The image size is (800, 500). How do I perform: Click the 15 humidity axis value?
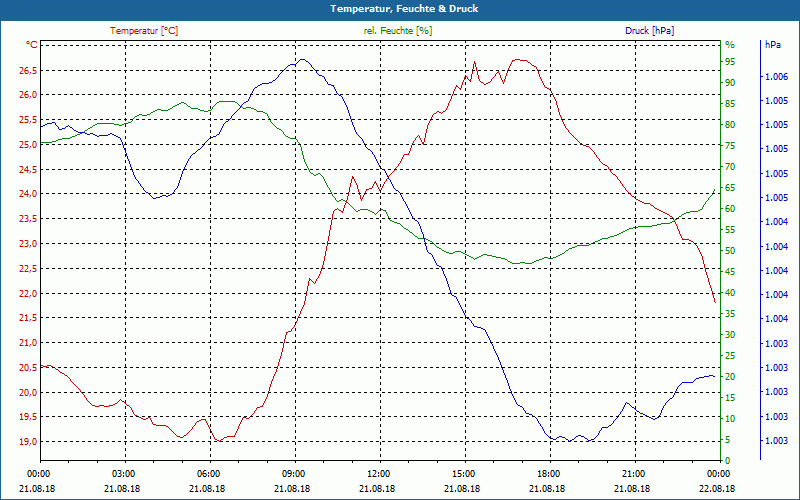tap(730, 397)
